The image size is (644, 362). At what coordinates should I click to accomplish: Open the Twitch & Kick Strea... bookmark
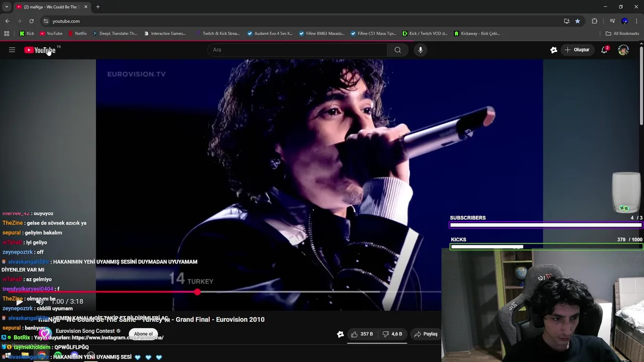click(218, 34)
